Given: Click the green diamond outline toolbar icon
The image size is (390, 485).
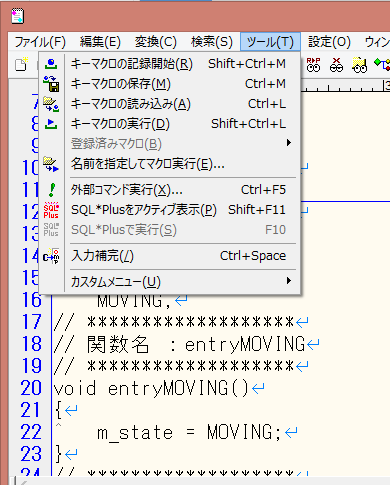Looking at the screenshot, I should pyautogui.click(x=382, y=64).
